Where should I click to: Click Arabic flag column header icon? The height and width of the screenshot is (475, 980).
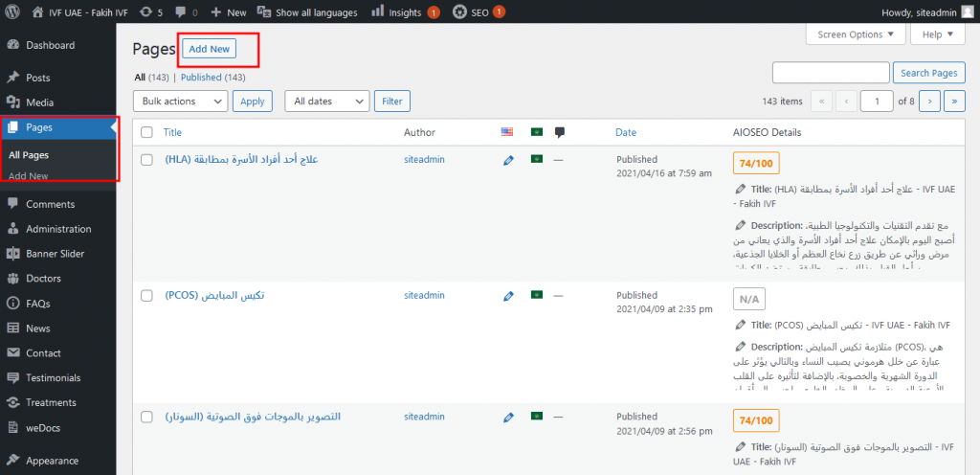pos(536,132)
